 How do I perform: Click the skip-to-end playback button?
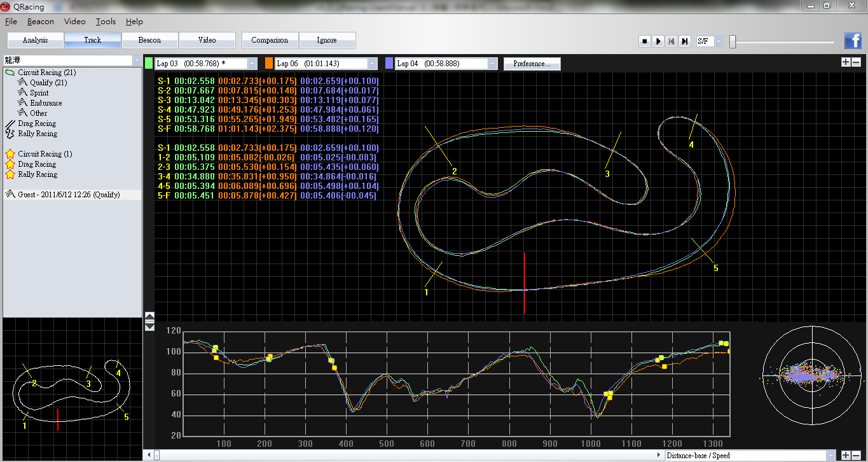[685, 41]
